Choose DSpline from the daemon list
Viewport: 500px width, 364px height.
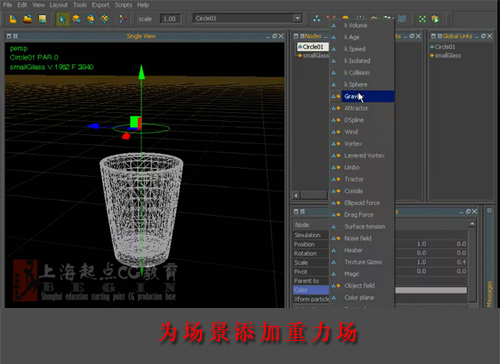pyautogui.click(x=362, y=120)
